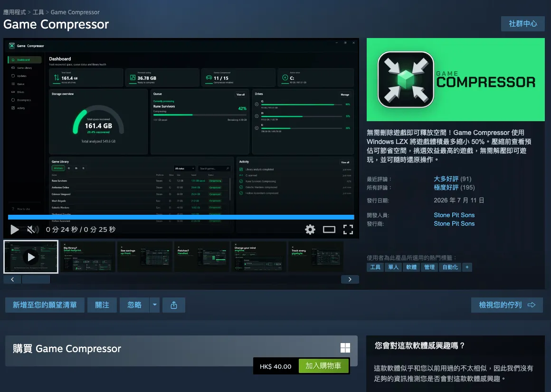Viewport: 551px width, 392px height.
Task: Show previous screenshots with left arrow
Action: pyautogui.click(x=12, y=279)
